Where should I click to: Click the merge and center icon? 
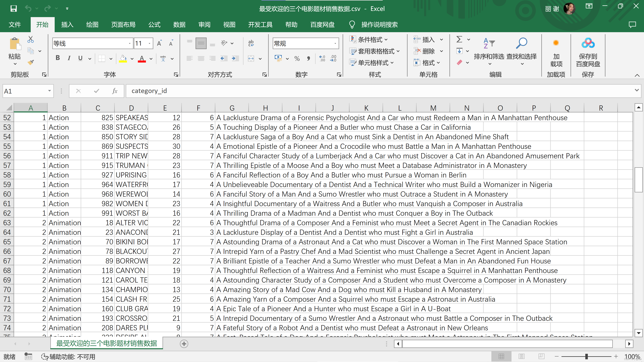(251, 58)
